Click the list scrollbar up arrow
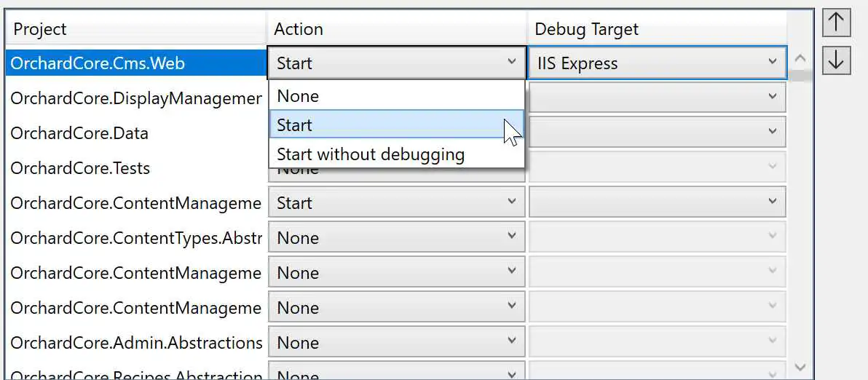The height and width of the screenshot is (380, 868). click(800, 58)
